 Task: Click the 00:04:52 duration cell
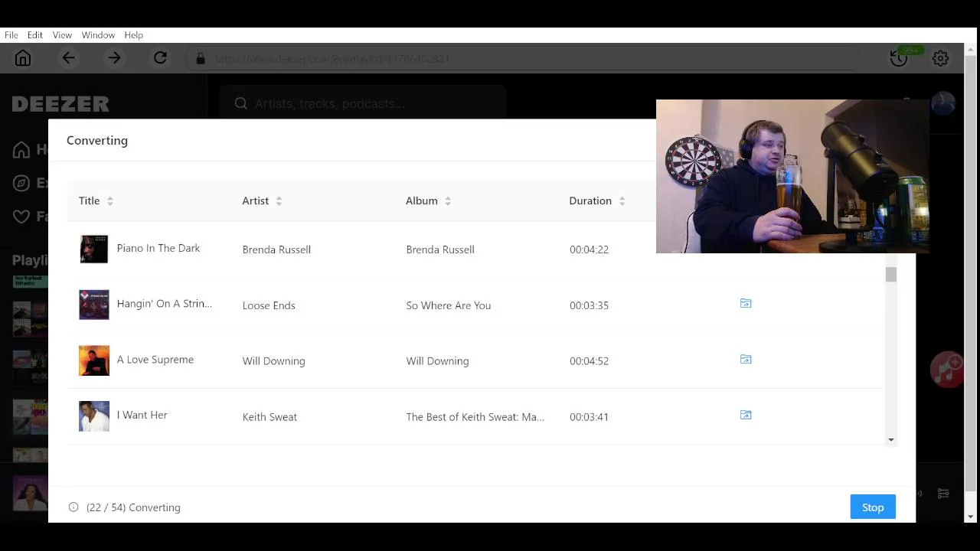(x=589, y=361)
